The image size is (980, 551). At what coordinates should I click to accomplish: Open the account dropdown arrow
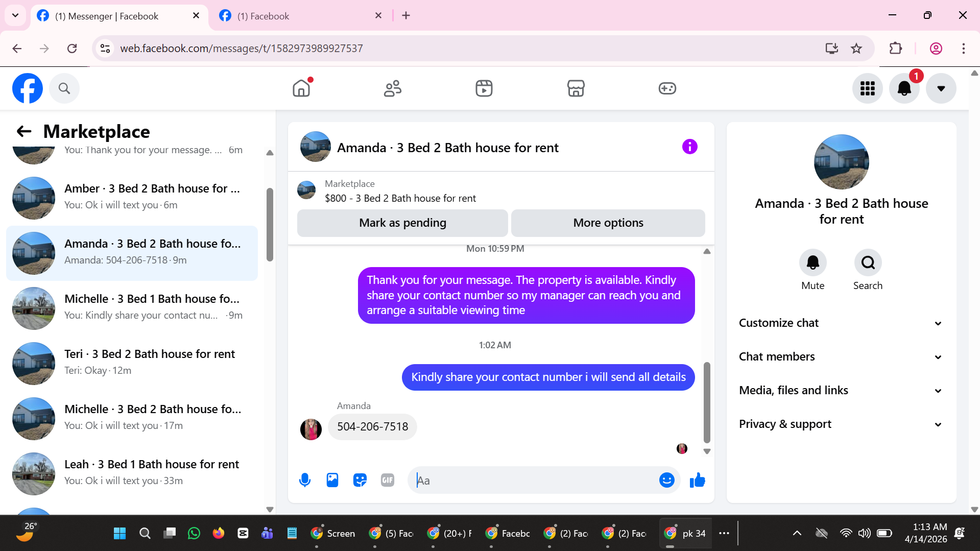pyautogui.click(x=941, y=88)
